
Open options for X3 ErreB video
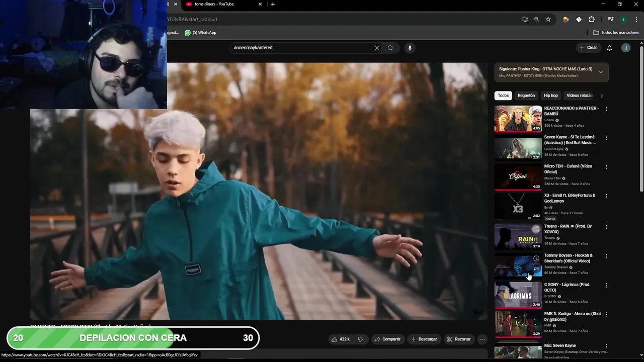tap(606, 196)
